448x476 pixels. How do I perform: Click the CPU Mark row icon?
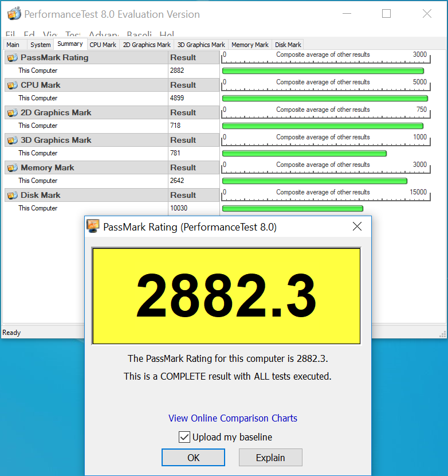[13, 85]
